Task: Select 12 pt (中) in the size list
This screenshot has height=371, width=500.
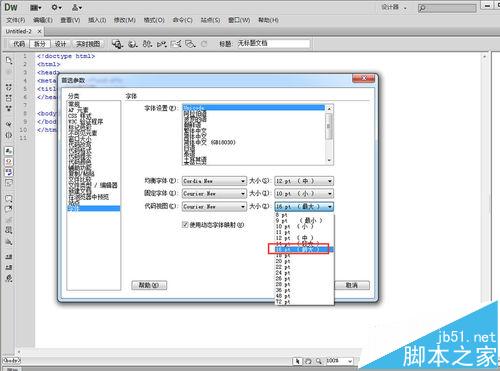Action: point(304,238)
